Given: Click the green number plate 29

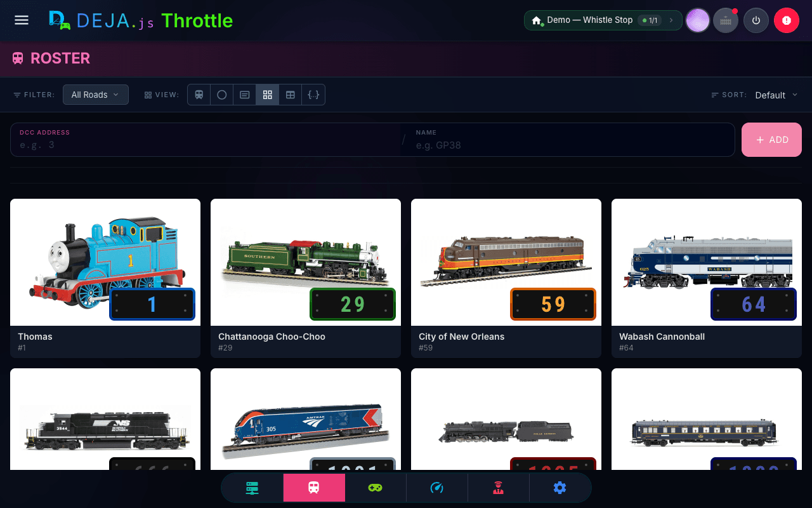Looking at the screenshot, I should (x=353, y=304).
